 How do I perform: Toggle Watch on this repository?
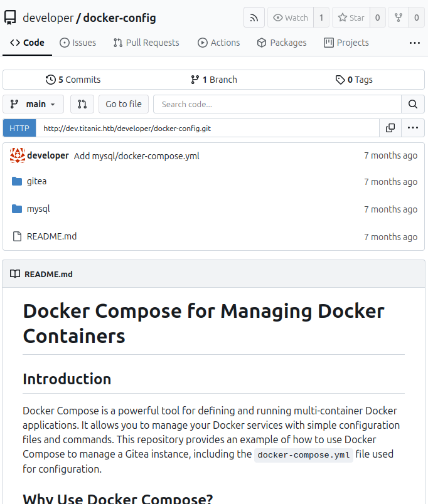click(289, 18)
